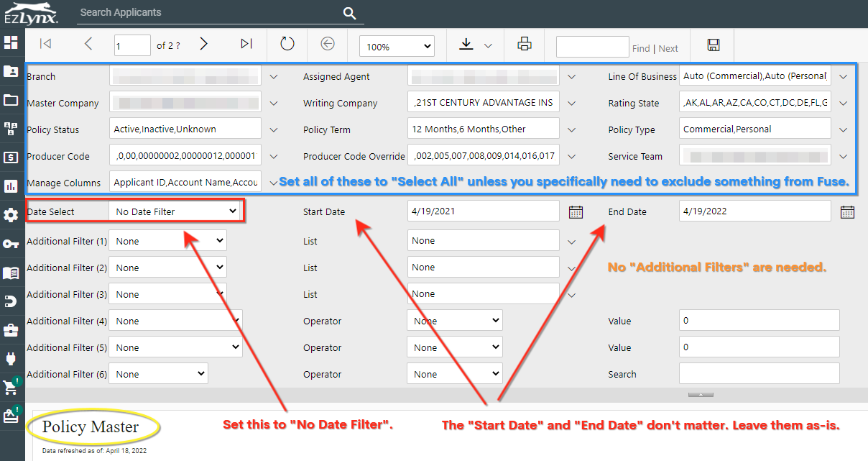Image resolution: width=868 pixels, height=461 pixels.
Task: Open the Date Select dropdown
Action: click(x=175, y=211)
